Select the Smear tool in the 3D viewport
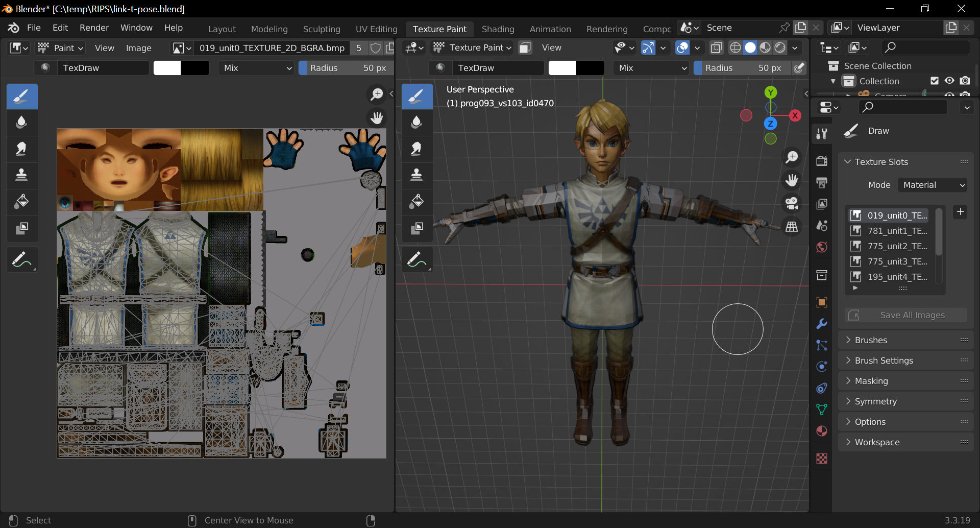Image resolution: width=980 pixels, height=528 pixels. coord(417,149)
